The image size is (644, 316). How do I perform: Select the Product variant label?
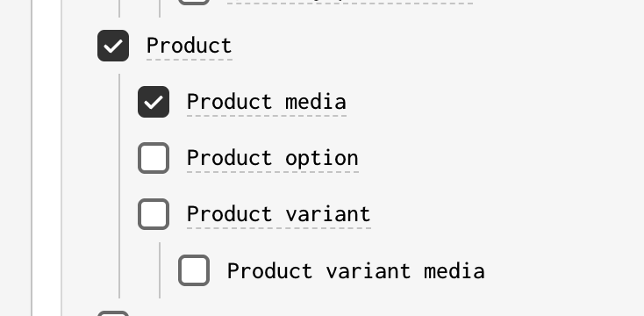pos(279,214)
